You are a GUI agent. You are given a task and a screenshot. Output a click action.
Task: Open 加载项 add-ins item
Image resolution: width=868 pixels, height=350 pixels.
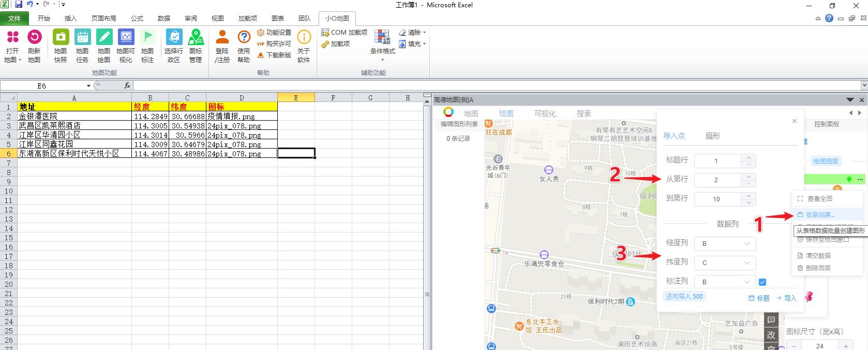pyautogui.click(x=336, y=44)
